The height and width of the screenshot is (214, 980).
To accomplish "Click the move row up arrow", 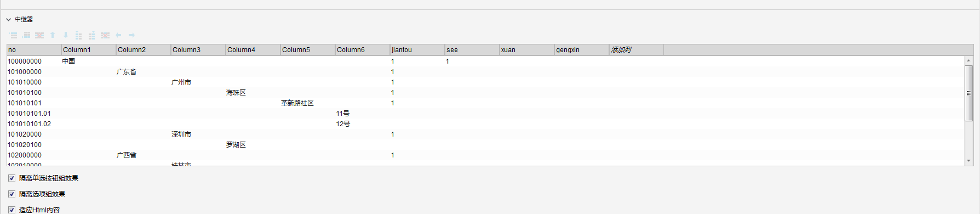I will 53,35.
